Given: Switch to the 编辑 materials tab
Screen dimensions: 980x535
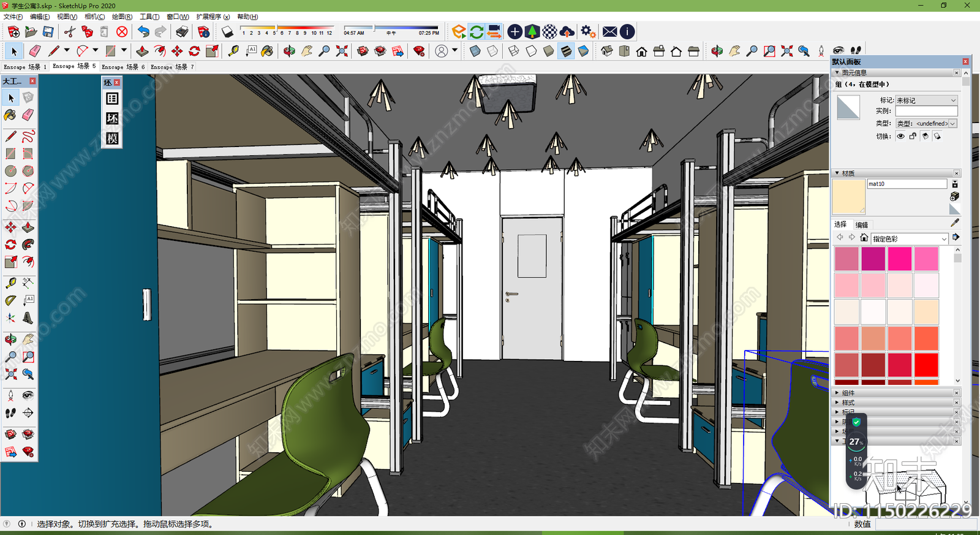Looking at the screenshot, I should click(862, 225).
